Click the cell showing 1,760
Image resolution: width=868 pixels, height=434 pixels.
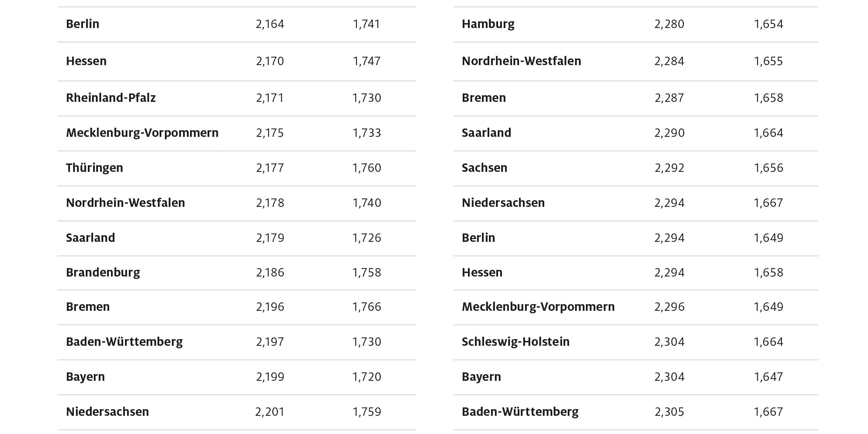pyautogui.click(x=366, y=168)
